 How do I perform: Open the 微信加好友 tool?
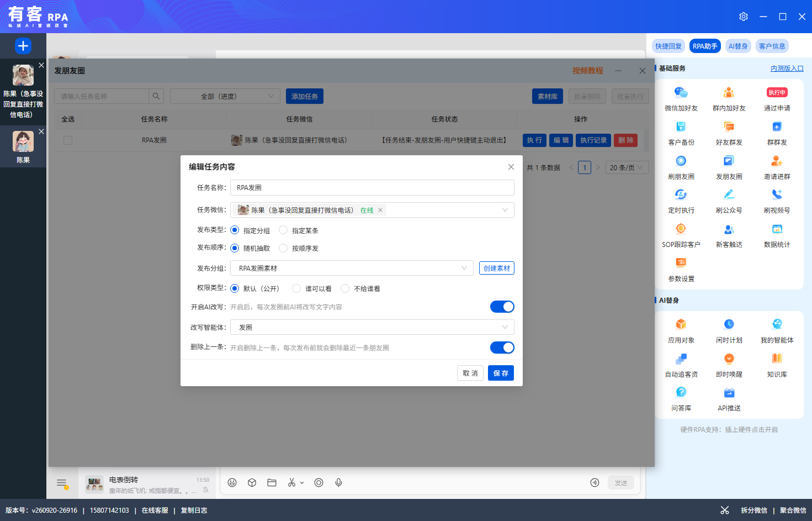pyautogui.click(x=681, y=99)
